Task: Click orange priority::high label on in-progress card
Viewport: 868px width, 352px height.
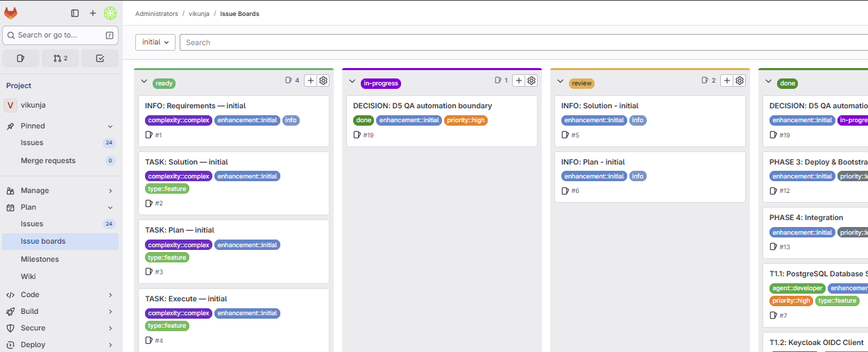Action: click(x=466, y=120)
